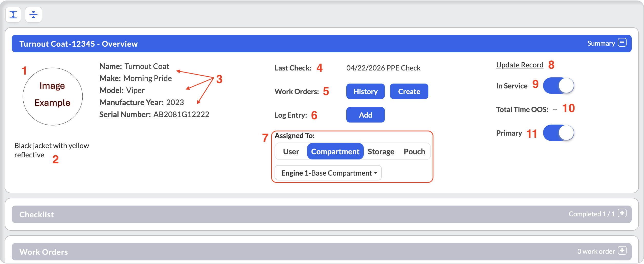The image size is (644, 264).
Task: Click the Model value Viper
Action: tap(135, 90)
